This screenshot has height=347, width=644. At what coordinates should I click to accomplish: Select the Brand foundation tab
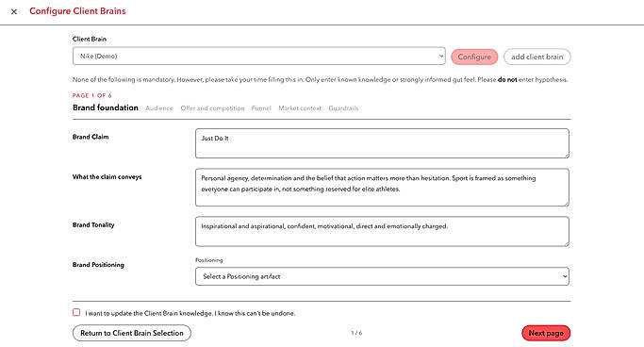[106, 107]
